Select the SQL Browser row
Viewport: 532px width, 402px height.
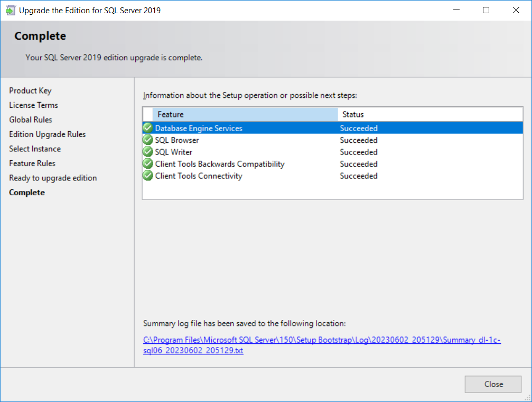click(x=332, y=140)
